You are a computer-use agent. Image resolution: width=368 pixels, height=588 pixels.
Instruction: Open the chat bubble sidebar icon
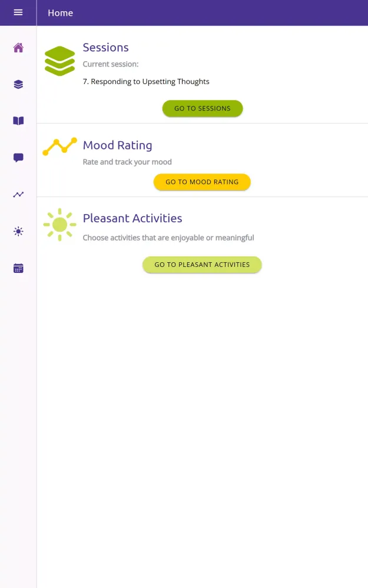(x=18, y=158)
